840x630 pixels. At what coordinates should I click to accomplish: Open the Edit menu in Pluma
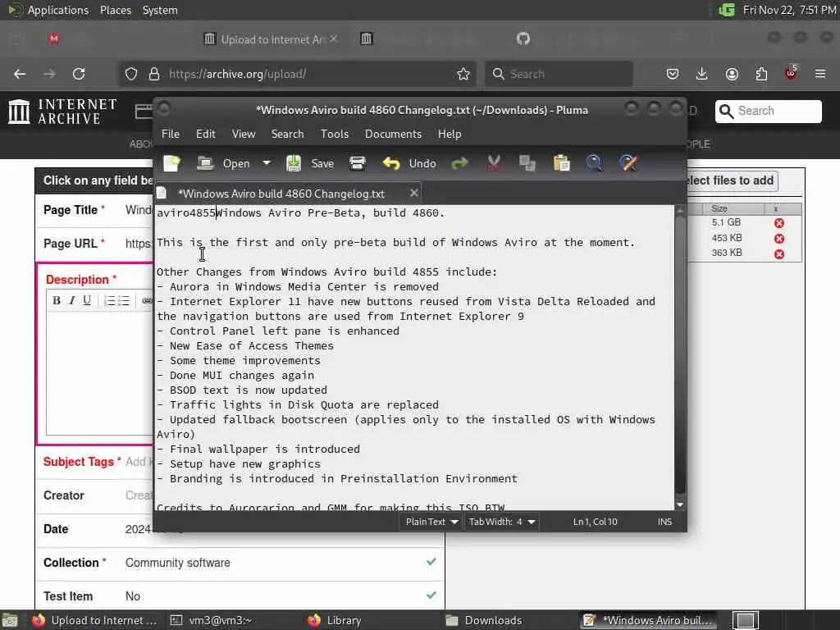pos(206,134)
